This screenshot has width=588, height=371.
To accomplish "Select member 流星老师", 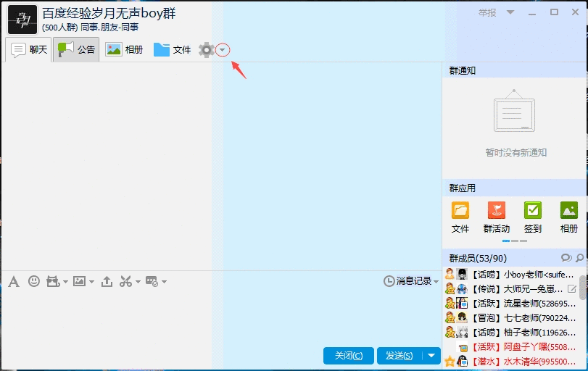I will pyautogui.click(x=510, y=303).
